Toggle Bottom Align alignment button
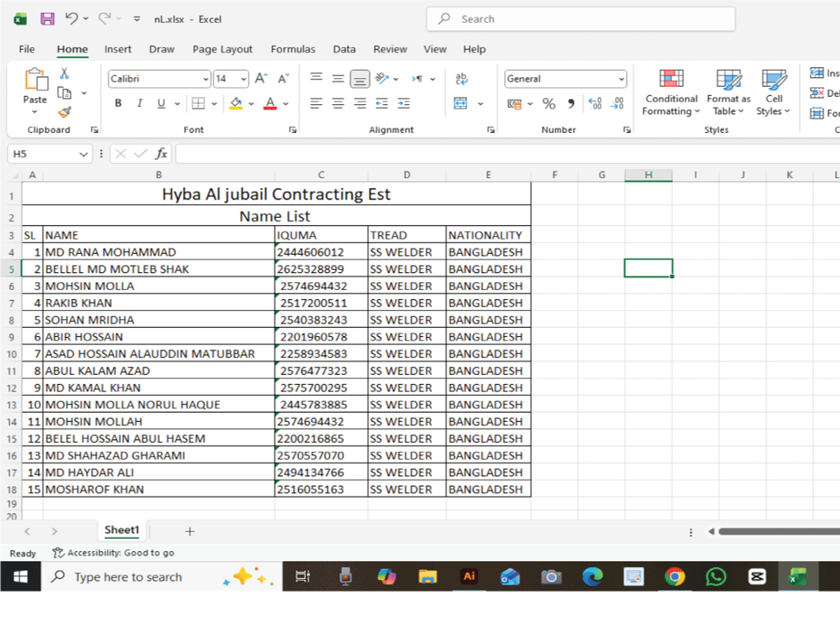This screenshot has height=630, width=840. pos(360,79)
